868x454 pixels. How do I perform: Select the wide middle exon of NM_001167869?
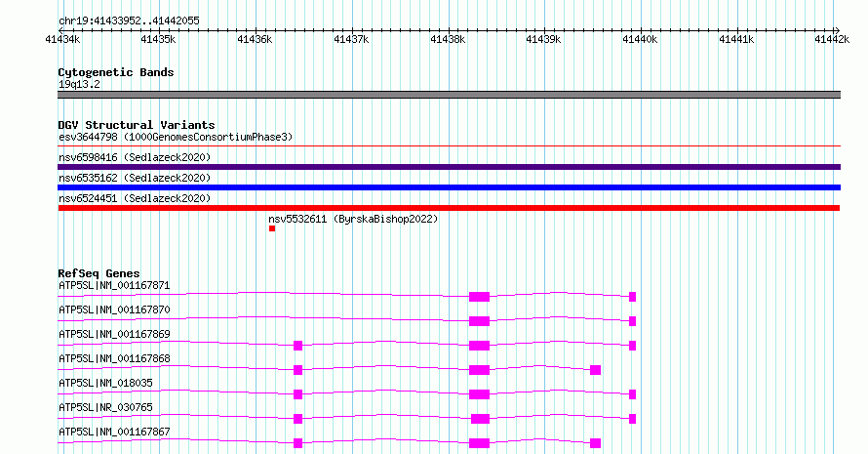[480, 346]
